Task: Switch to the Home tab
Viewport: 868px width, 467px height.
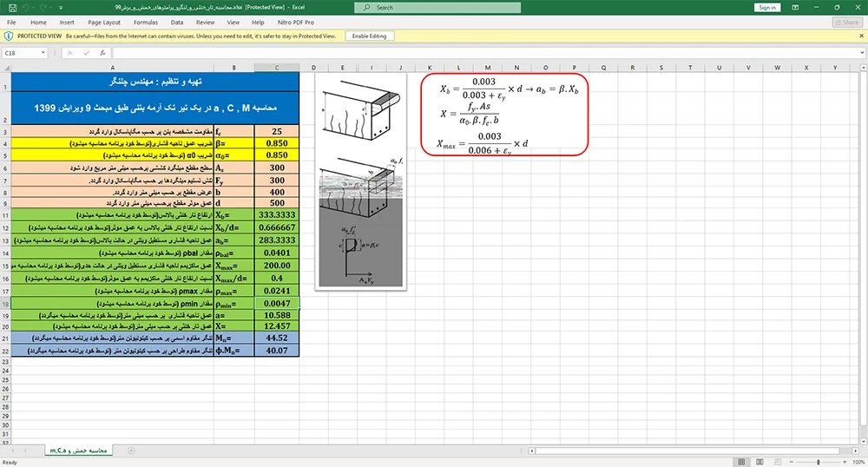Action: pyautogui.click(x=38, y=22)
